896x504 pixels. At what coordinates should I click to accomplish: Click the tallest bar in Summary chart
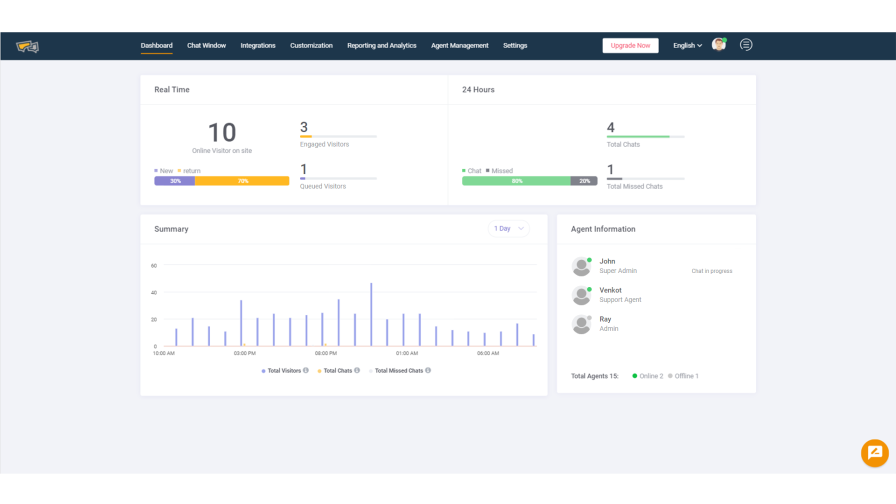click(x=371, y=314)
